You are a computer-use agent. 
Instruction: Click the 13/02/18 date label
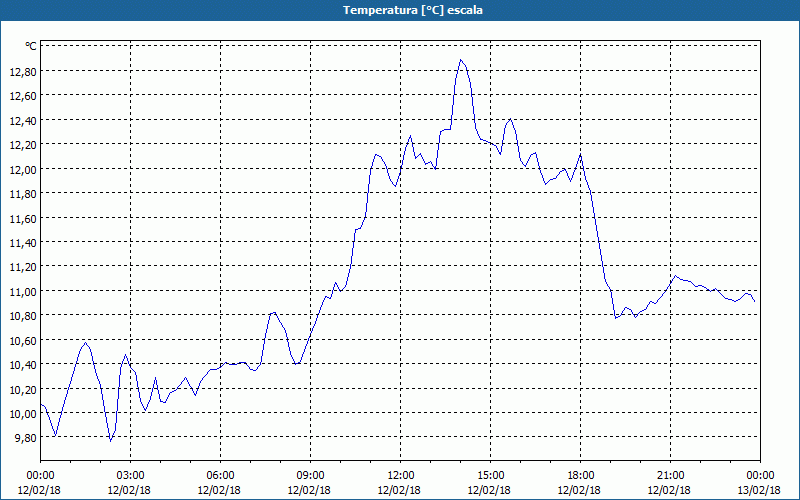click(760, 490)
